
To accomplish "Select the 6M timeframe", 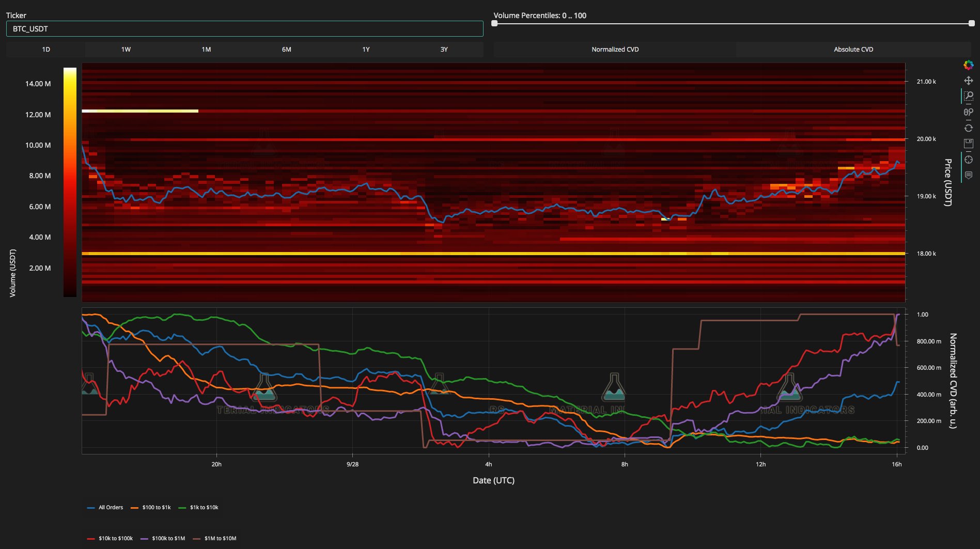I will (286, 50).
